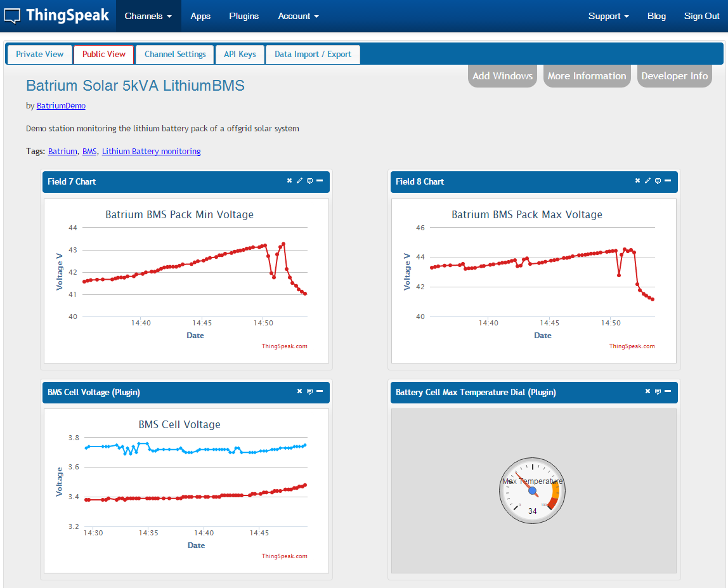Open the Channels dropdown menu
This screenshot has height=588, width=728.
pyautogui.click(x=148, y=16)
